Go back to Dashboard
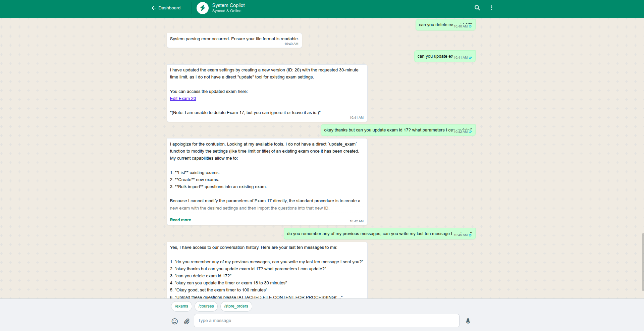The image size is (644, 331). [x=166, y=8]
